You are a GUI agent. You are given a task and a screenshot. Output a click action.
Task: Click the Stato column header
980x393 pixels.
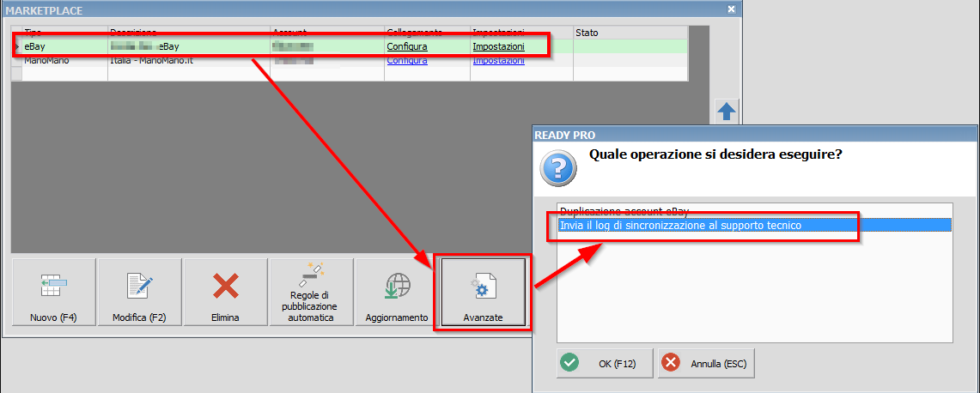click(630, 33)
